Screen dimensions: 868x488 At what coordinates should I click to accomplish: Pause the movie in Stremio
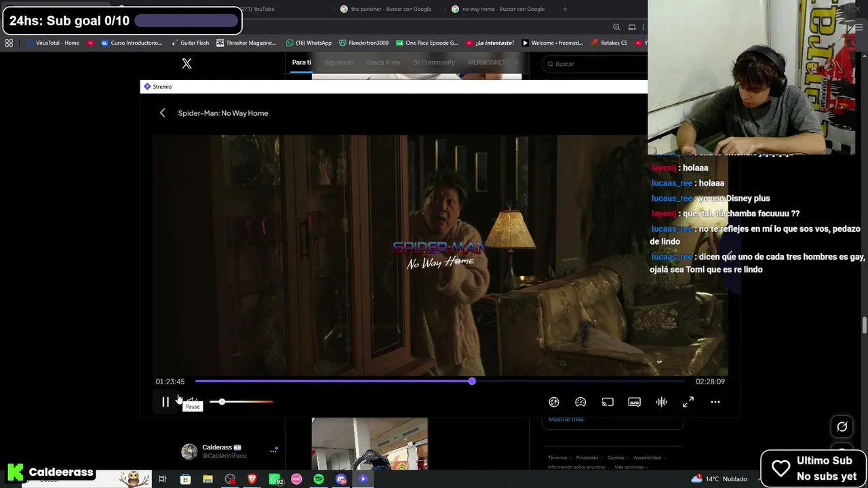pos(165,402)
